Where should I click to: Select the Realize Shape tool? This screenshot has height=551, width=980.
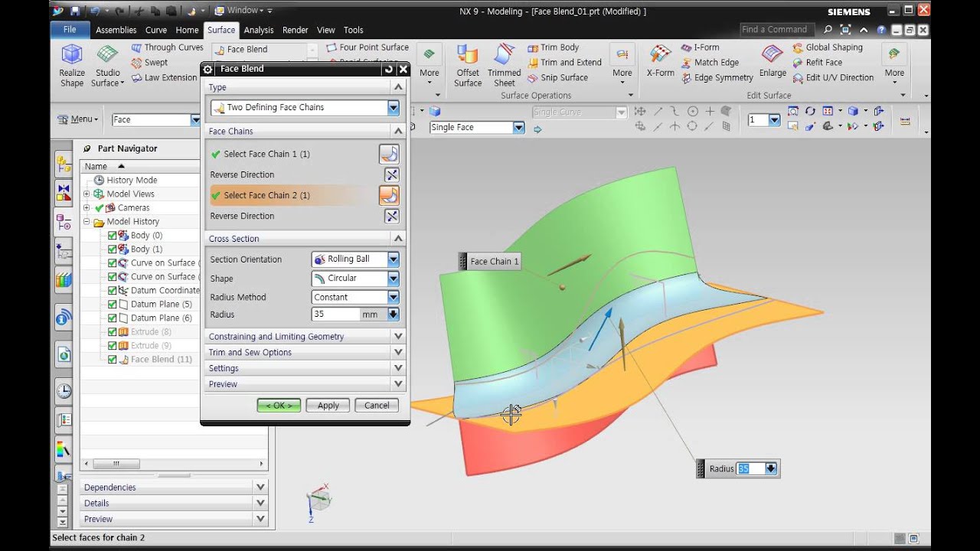click(72, 65)
